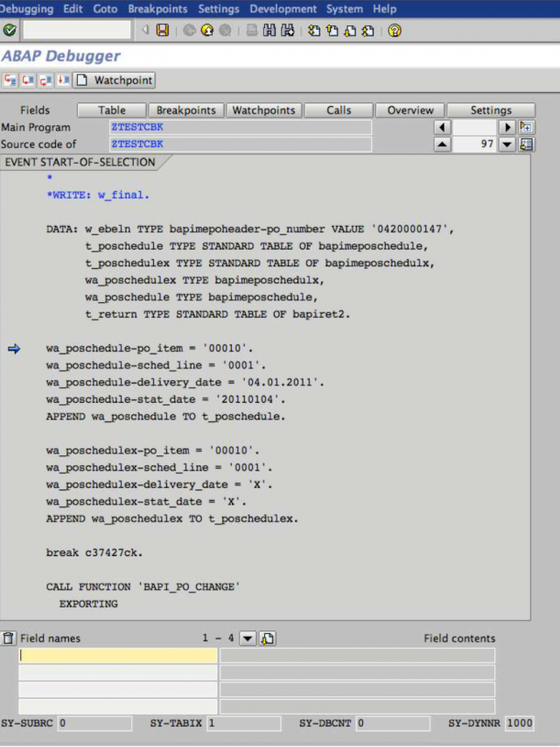Click the SY-TABIX value field
Screen dimensions: 560x747
(x=243, y=723)
